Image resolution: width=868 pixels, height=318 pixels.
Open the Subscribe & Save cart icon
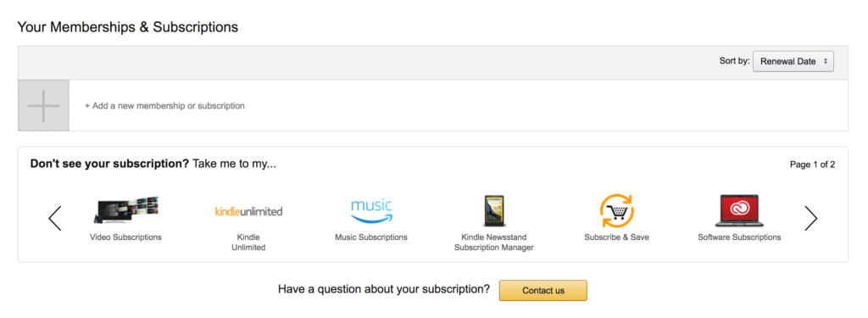coord(617,211)
